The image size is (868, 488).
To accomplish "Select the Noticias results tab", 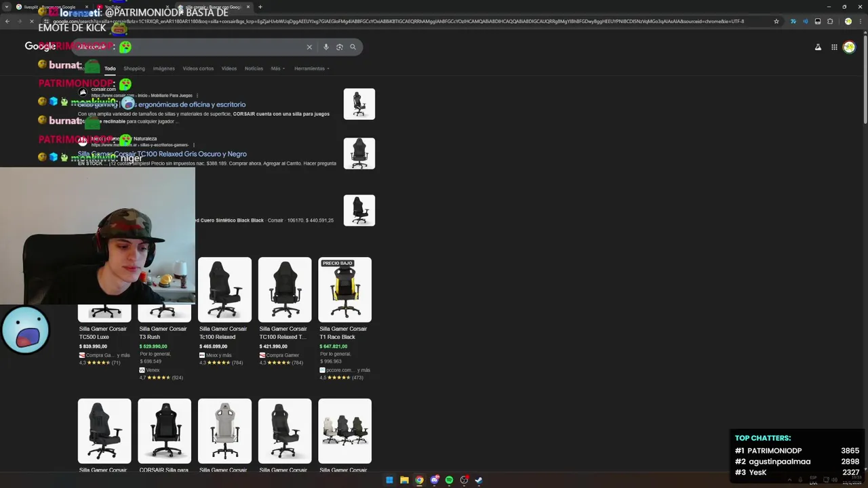I will pos(254,68).
